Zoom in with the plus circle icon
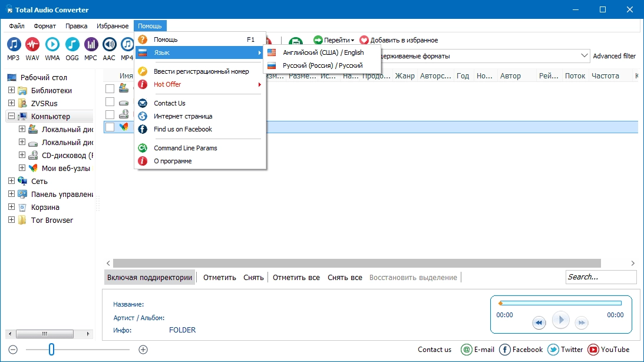 pyautogui.click(x=143, y=350)
